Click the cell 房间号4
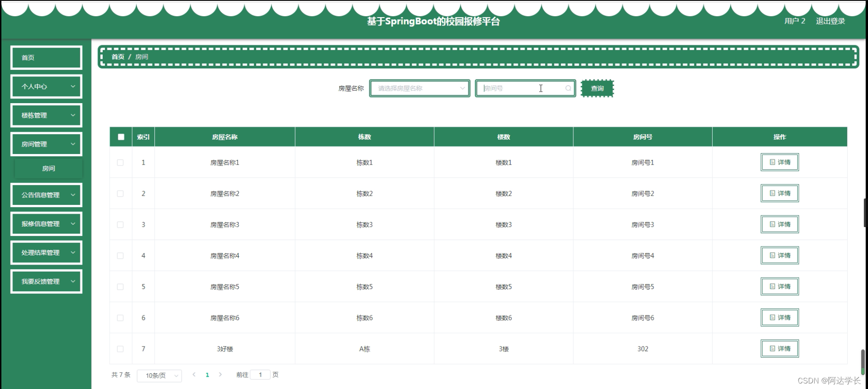Image resolution: width=868 pixels, height=389 pixels. tap(643, 255)
